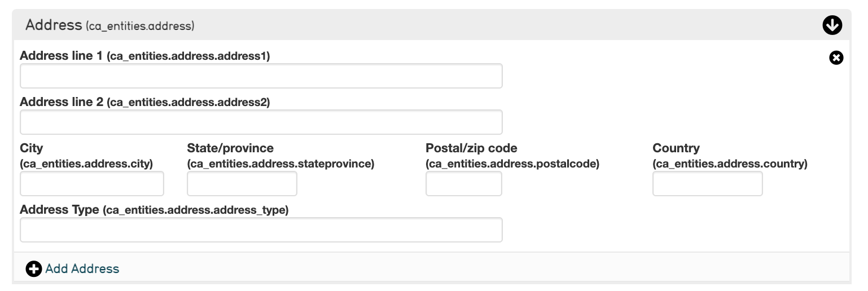Click the "Postal/zip code" label
Screen dimensions: 868x291
coord(471,148)
